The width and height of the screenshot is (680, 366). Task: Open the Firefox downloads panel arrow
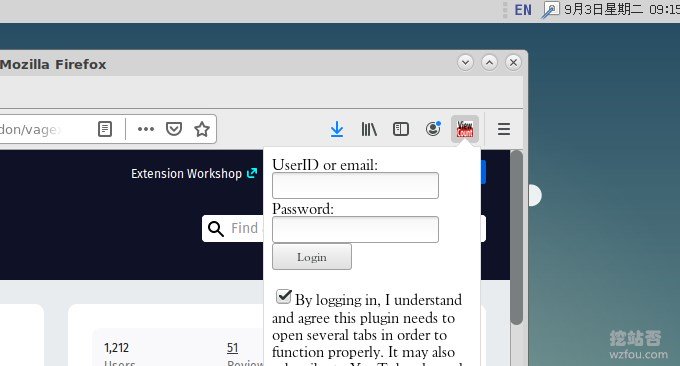pos(337,129)
